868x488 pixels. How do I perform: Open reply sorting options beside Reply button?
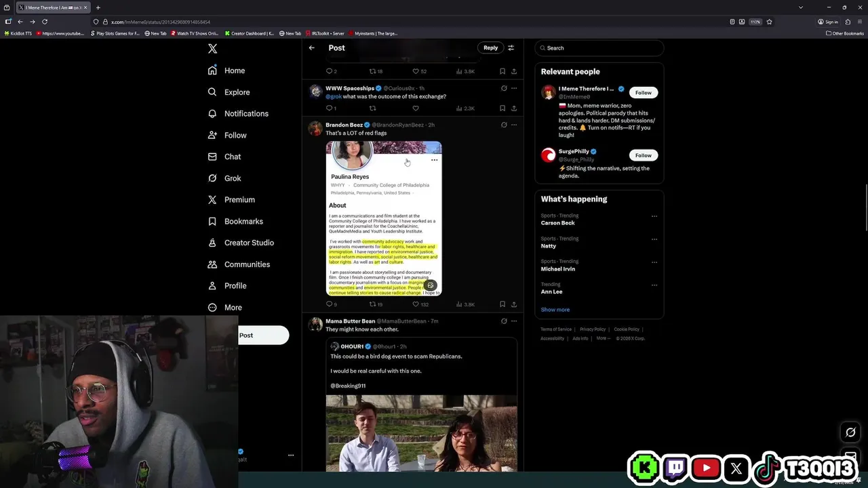(511, 48)
